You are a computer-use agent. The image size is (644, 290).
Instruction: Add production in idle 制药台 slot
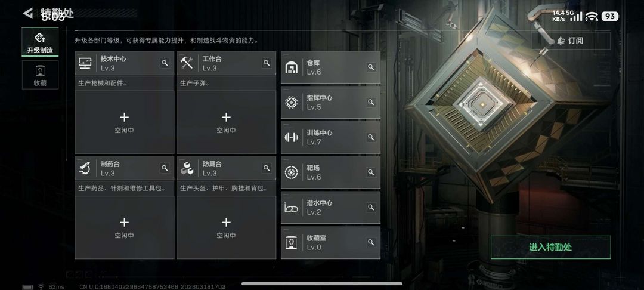(x=125, y=227)
